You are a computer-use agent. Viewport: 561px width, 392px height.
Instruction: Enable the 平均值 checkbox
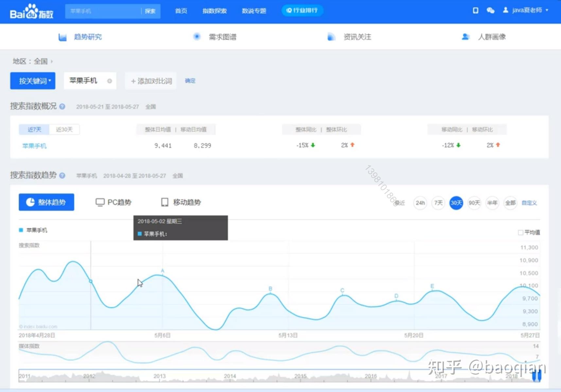(520, 232)
